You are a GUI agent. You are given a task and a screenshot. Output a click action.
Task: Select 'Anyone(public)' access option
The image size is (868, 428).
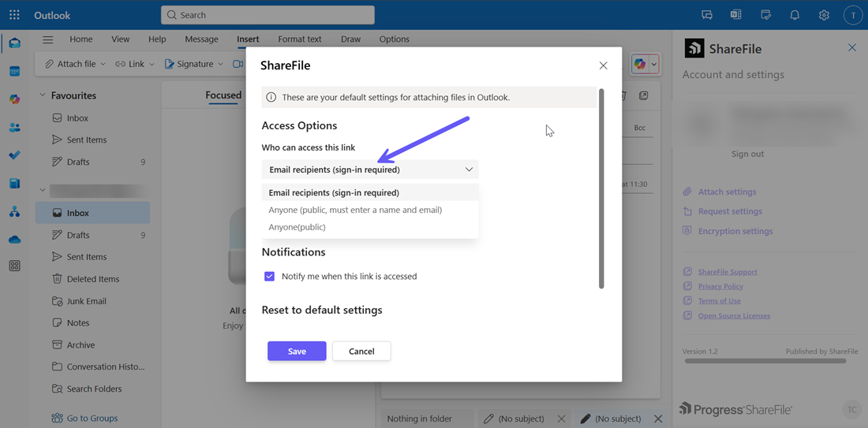click(297, 227)
